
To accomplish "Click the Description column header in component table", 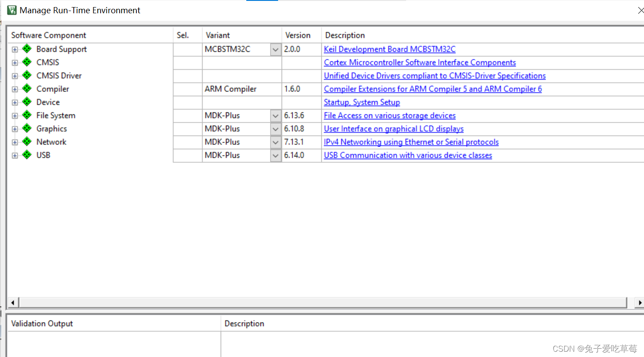I will 482,35.
